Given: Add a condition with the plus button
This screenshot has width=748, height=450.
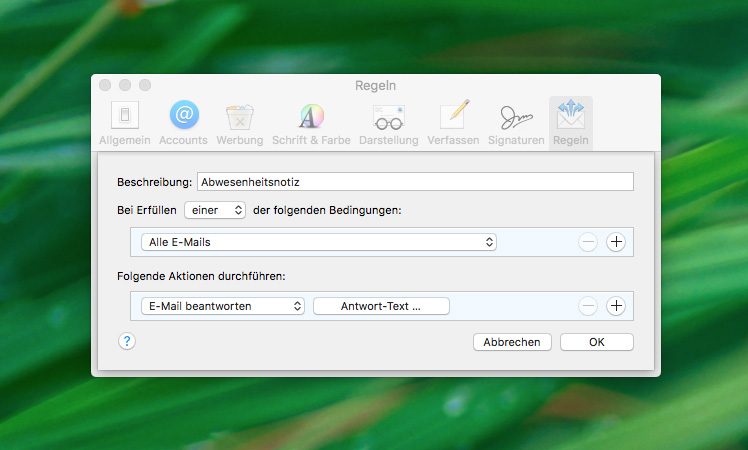Looking at the screenshot, I should pos(616,242).
